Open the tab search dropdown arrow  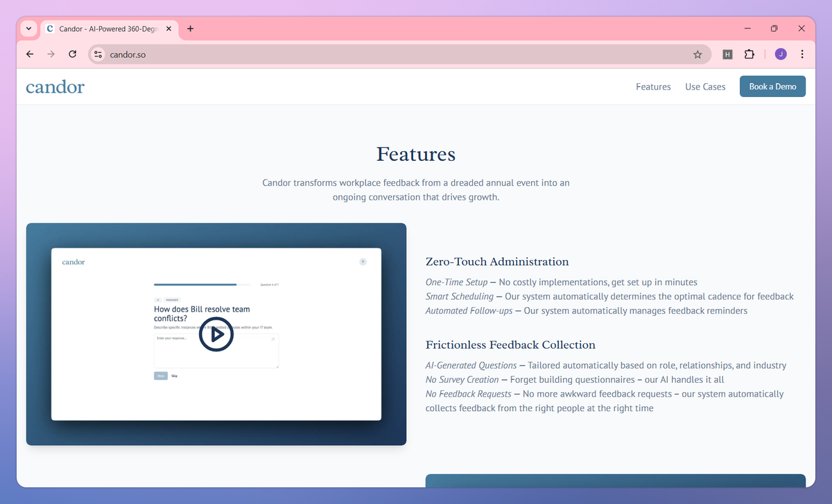coord(28,28)
